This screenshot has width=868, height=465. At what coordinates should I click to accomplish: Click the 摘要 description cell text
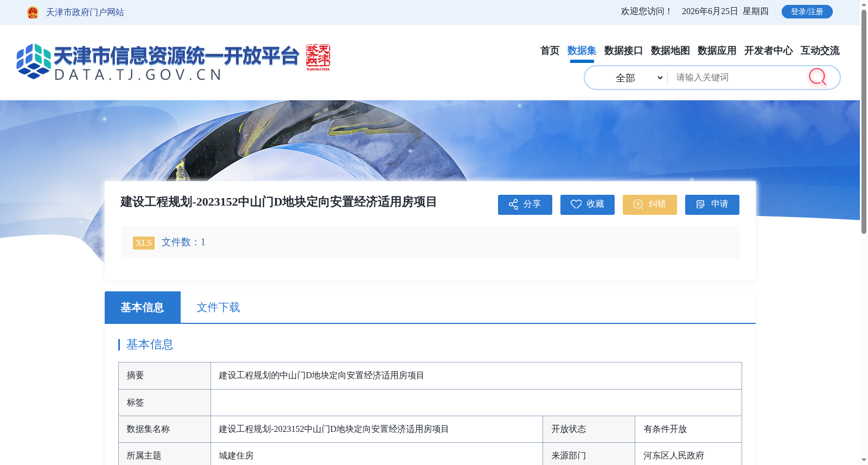click(321, 375)
